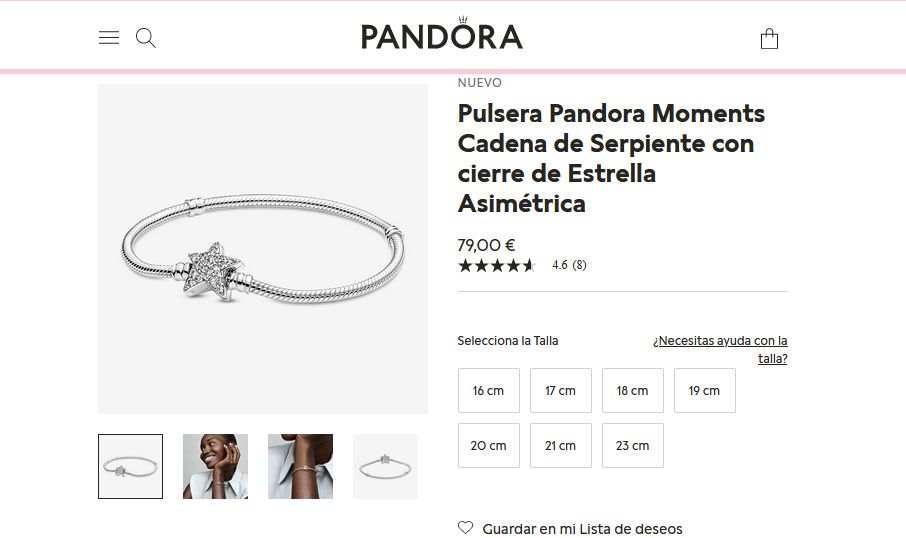Open the ¿Necesitas ayuda con la talla? link

point(720,350)
